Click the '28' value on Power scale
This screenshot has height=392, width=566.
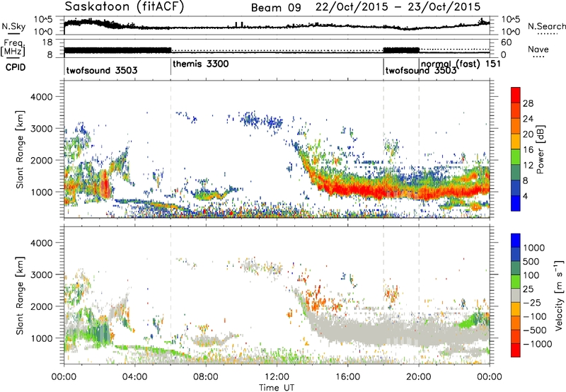(528, 103)
